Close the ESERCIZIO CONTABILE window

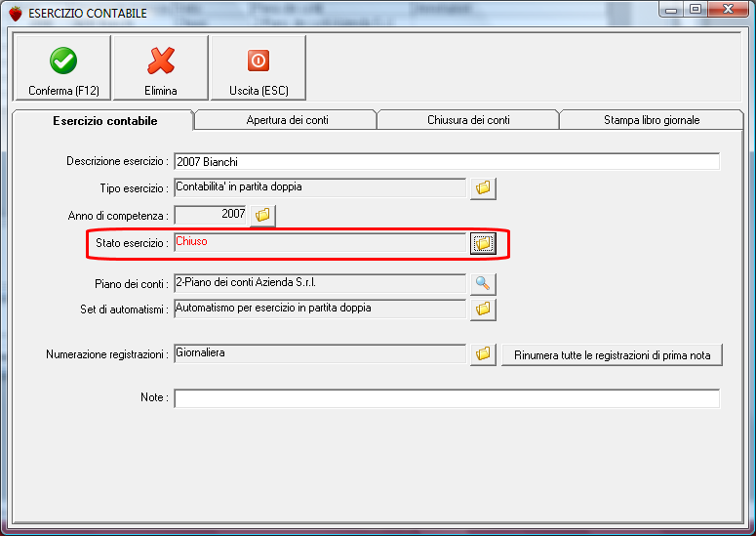tap(729, 10)
